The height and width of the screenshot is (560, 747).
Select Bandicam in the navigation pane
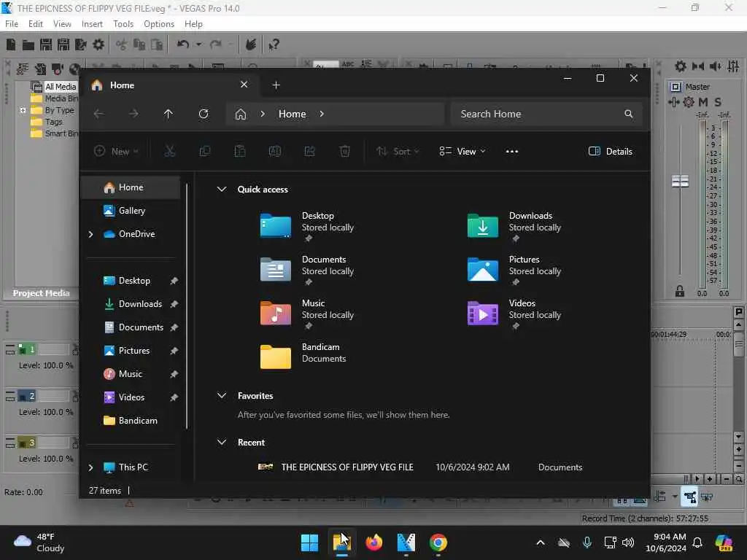click(x=131, y=421)
